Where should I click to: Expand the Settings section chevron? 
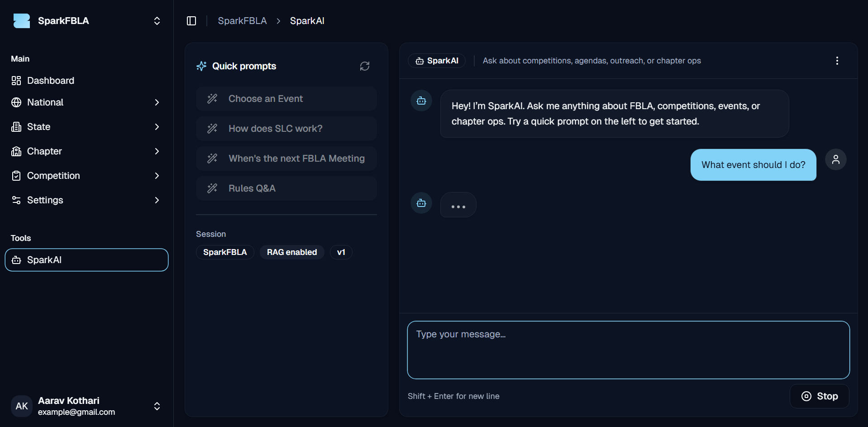[157, 200]
